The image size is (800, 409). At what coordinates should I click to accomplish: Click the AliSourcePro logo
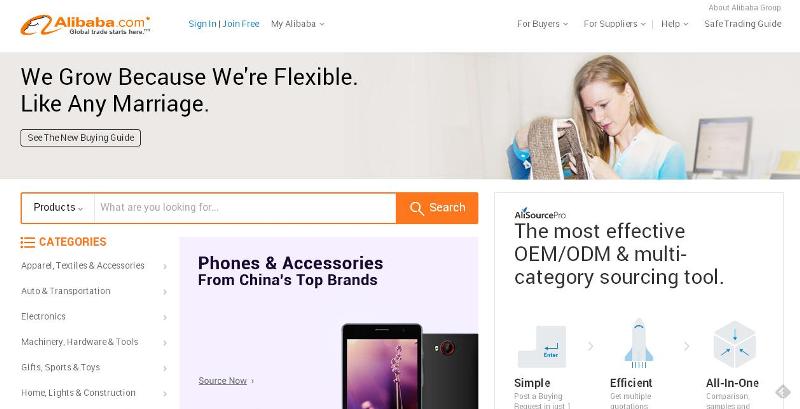tap(540, 214)
